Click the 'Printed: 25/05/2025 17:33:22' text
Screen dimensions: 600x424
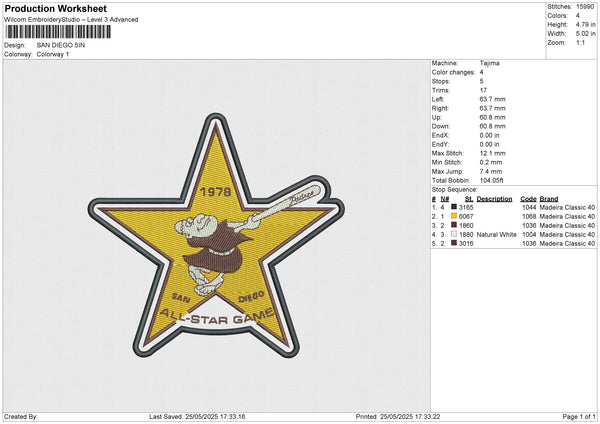pyautogui.click(x=398, y=416)
